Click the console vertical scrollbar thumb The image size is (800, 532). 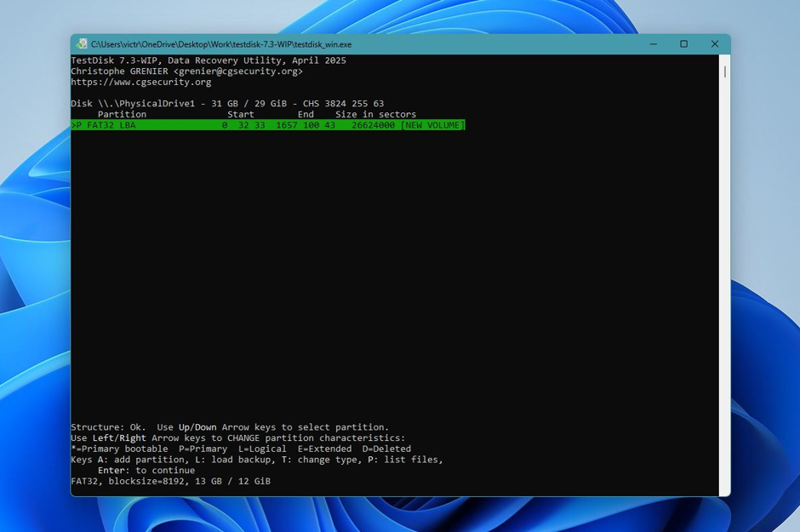click(724, 72)
